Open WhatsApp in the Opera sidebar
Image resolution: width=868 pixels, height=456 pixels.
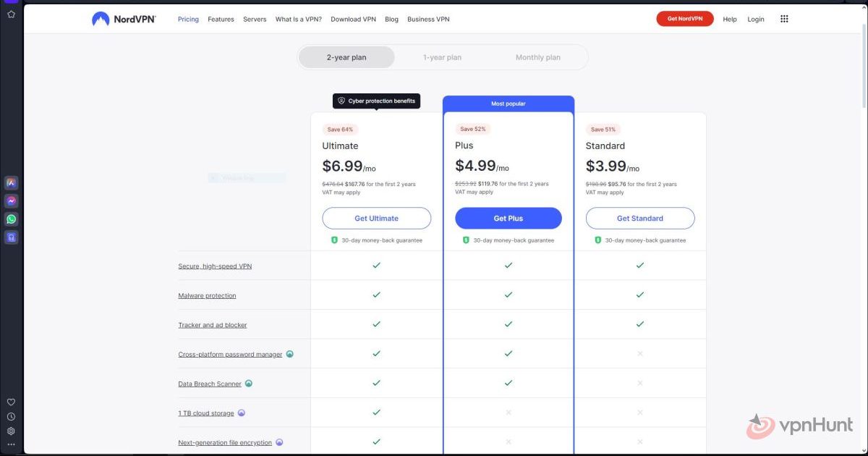tap(11, 219)
